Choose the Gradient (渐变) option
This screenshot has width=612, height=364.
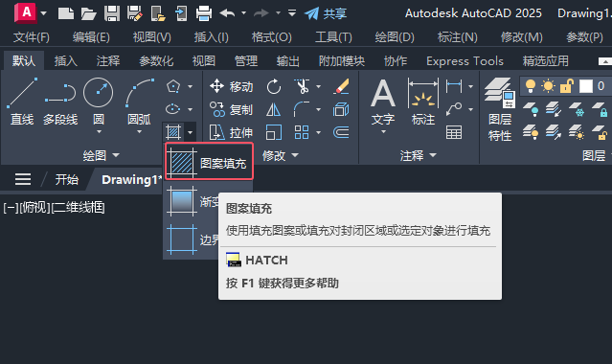coord(192,201)
